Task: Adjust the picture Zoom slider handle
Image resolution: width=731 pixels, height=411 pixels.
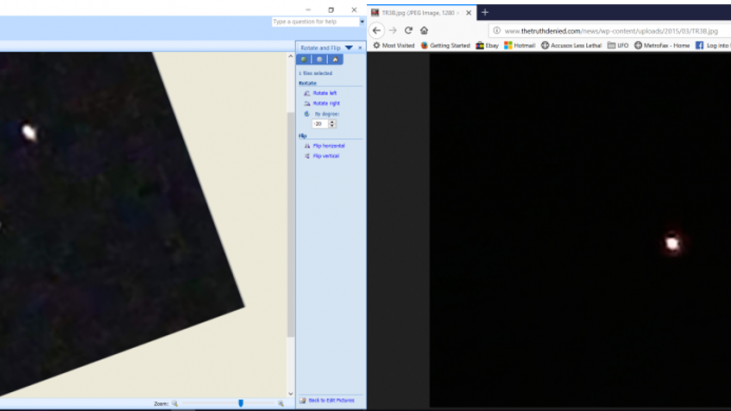Action: pos(241,403)
